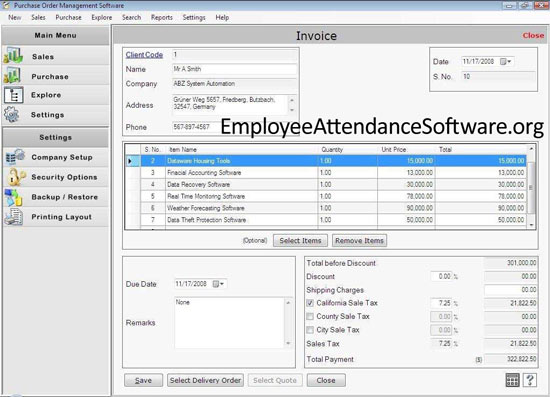Open the Company Setup icon
The width and height of the screenshot is (550, 397).
pos(14,157)
